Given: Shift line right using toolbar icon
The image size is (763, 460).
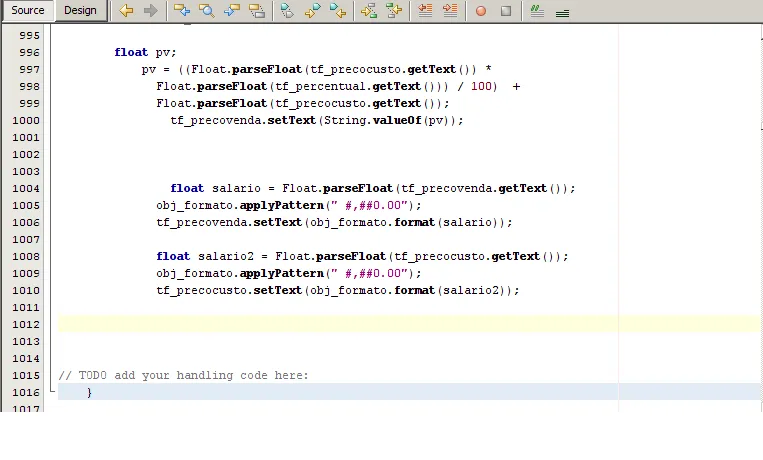Looking at the screenshot, I should (x=449, y=11).
